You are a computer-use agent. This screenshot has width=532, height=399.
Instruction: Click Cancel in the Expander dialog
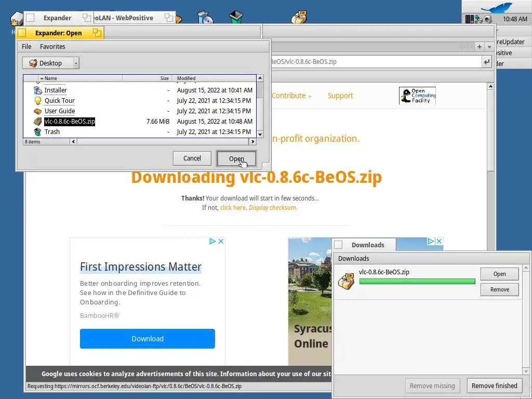click(192, 158)
